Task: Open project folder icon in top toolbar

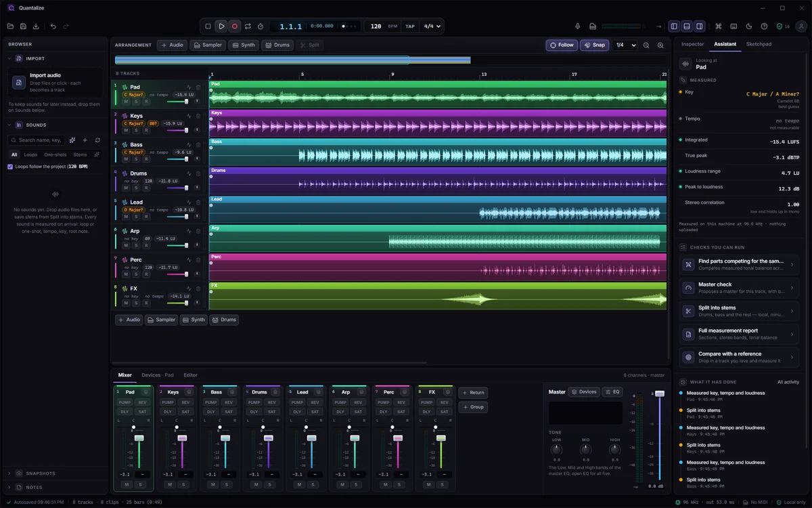Action: (10, 26)
